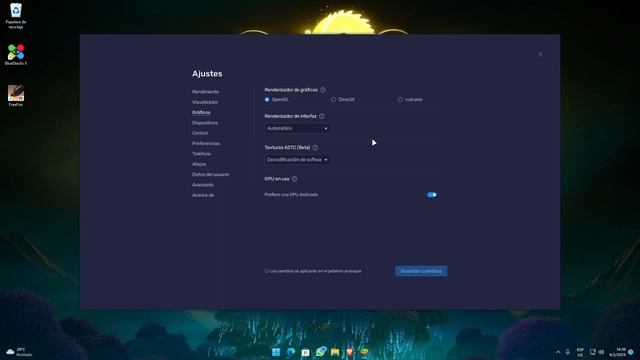Viewport: 640px width, 360px height.
Task: Open the Control settings section
Action: click(200, 133)
